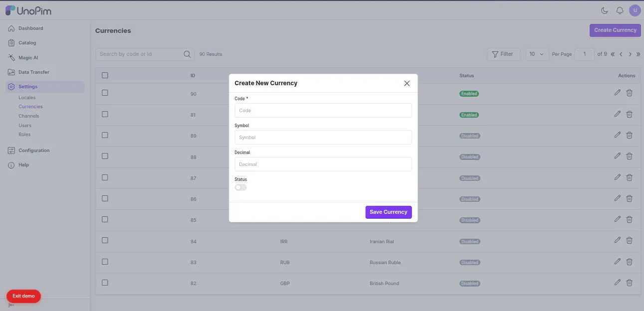This screenshot has height=311, width=644.
Task: Edit currency with ID 86
Action: click(618, 198)
